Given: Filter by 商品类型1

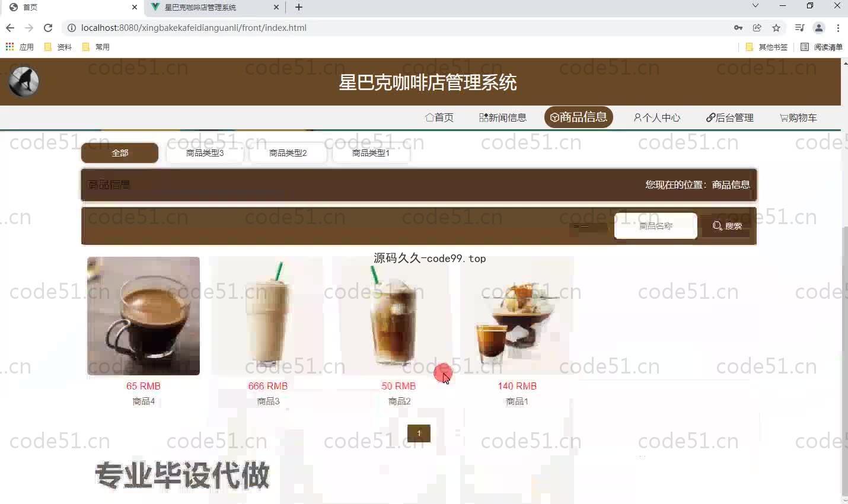Looking at the screenshot, I should (x=371, y=153).
